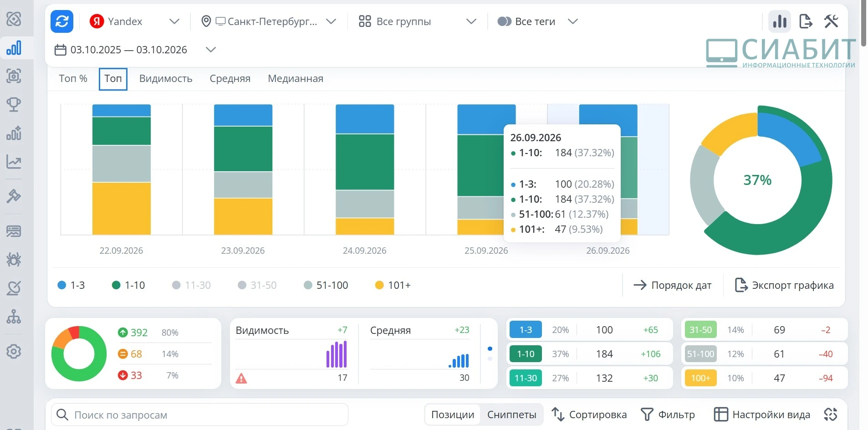
Task: Switch to the Видимость chart tab
Action: pos(166,78)
